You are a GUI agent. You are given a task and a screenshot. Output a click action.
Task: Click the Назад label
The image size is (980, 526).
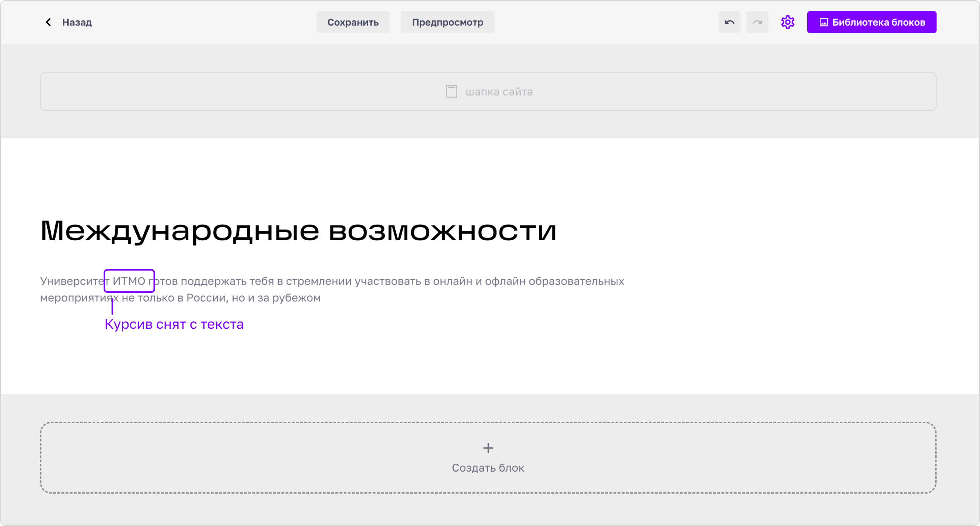(77, 22)
